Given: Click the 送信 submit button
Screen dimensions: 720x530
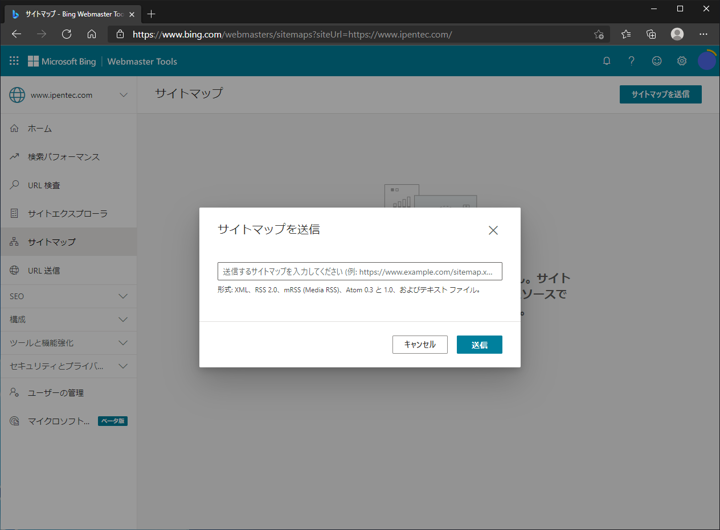Looking at the screenshot, I should pyautogui.click(x=479, y=344).
